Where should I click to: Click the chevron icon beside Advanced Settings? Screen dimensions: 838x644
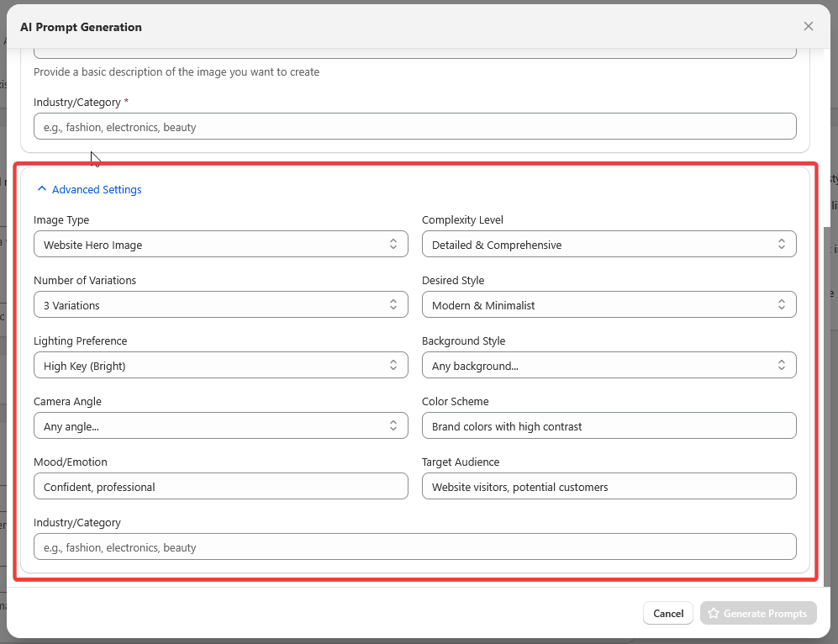click(42, 190)
